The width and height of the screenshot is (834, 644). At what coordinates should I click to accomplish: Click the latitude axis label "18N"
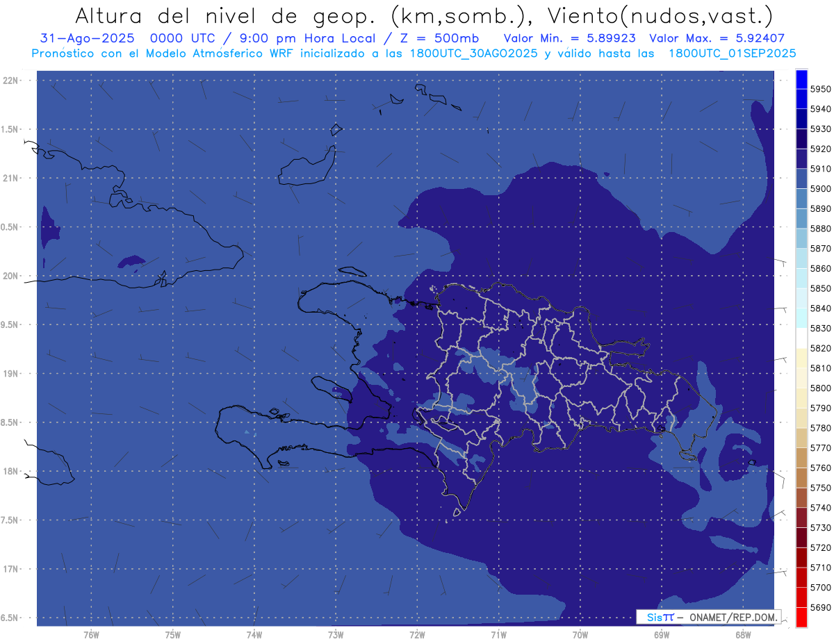tap(10, 471)
